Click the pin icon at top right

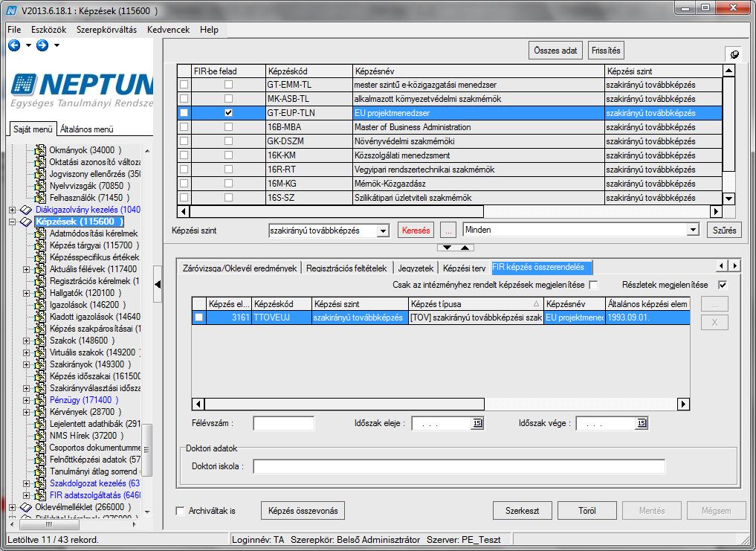click(x=734, y=54)
